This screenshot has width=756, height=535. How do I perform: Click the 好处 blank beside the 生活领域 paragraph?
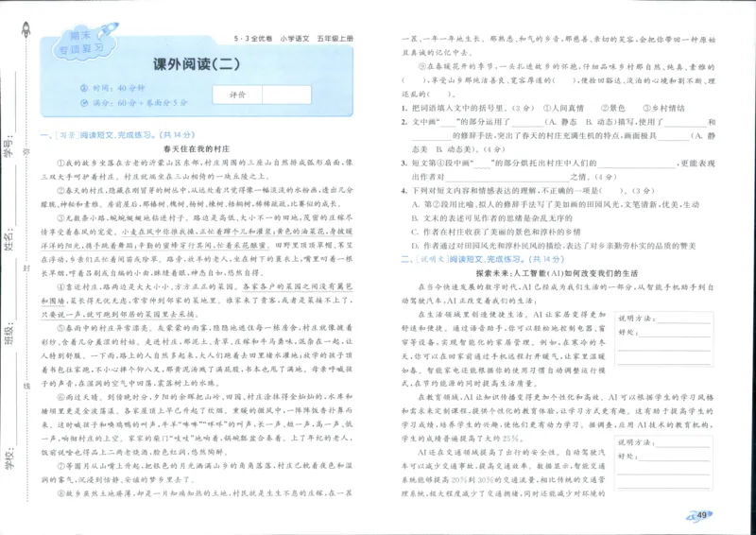(675, 333)
